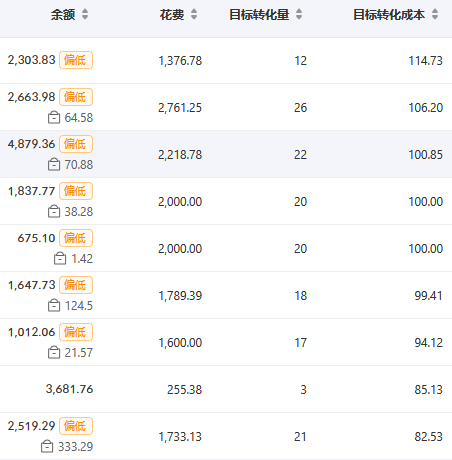
Task: Click spend value 1,376.78
Action: coord(180,61)
